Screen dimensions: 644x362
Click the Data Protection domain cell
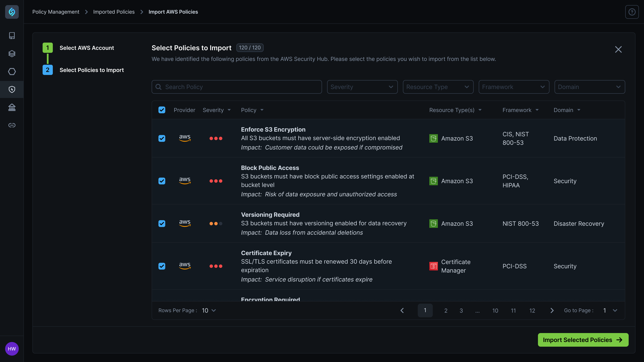click(x=575, y=138)
